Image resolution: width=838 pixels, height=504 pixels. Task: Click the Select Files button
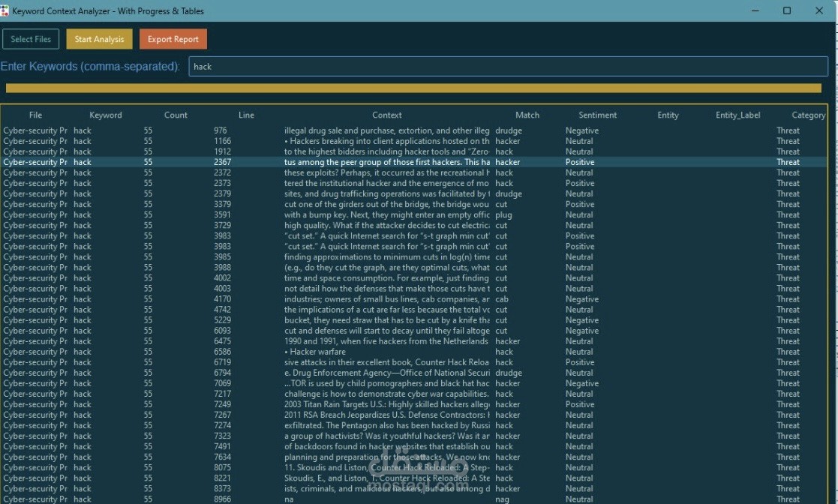(x=31, y=39)
